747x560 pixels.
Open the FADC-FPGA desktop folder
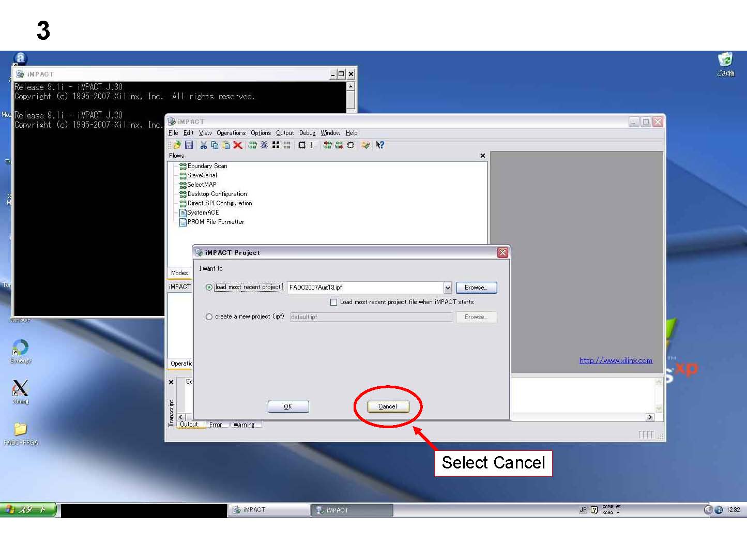pyautogui.click(x=21, y=434)
